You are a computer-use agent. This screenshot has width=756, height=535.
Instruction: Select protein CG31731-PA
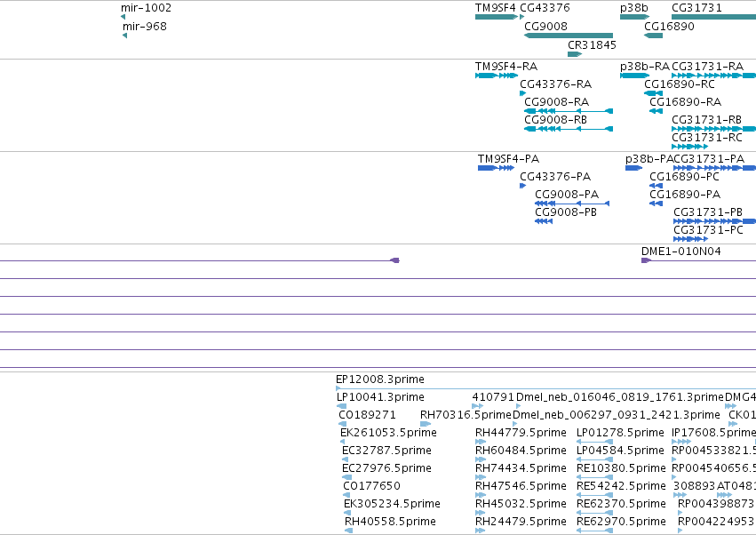coord(709,159)
